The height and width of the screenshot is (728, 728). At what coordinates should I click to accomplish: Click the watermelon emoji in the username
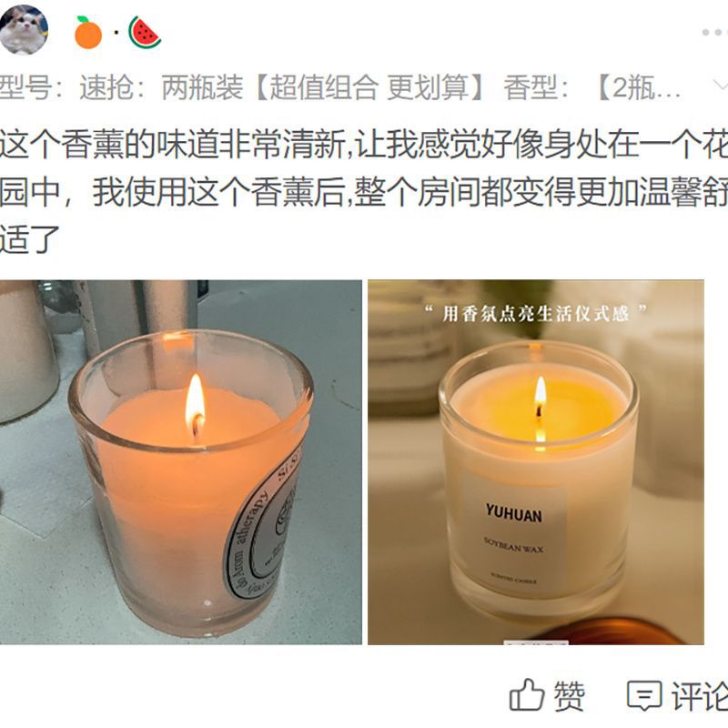145,33
